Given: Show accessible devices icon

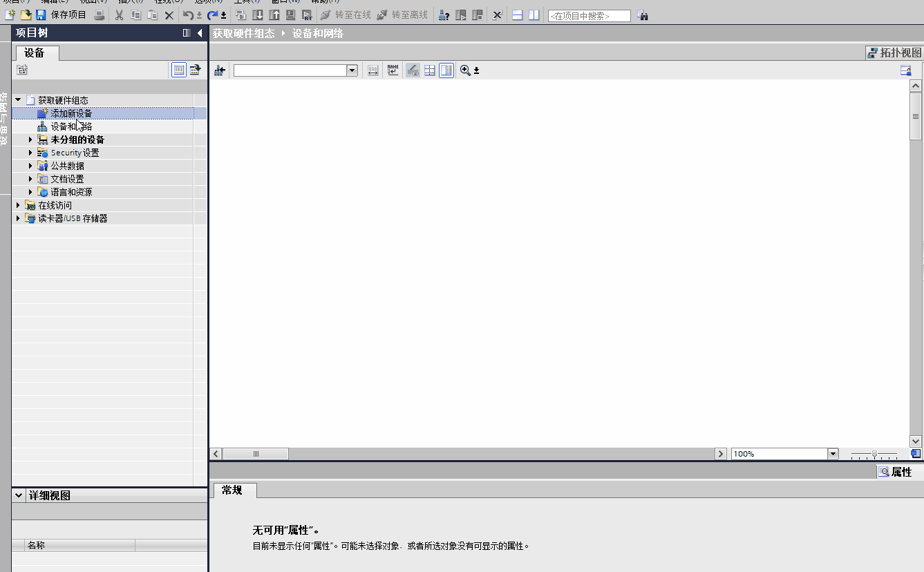Looking at the screenshot, I should click(x=444, y=15).
